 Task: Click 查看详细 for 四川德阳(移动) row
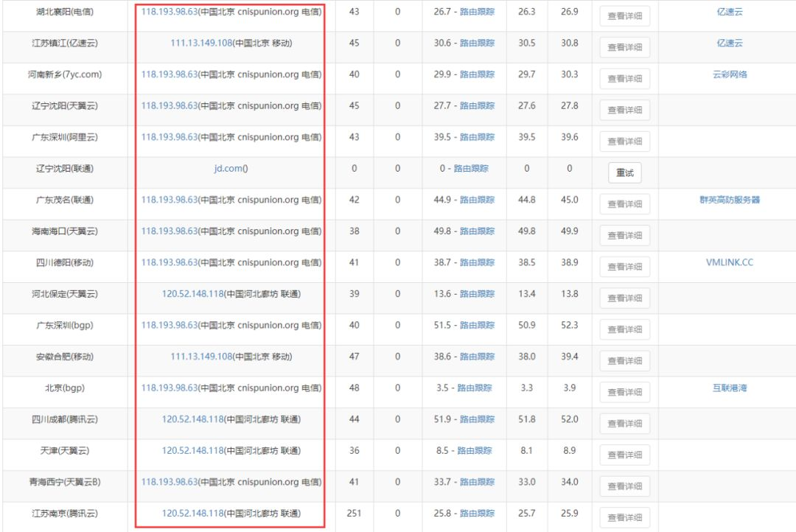(x=624, y=267)
